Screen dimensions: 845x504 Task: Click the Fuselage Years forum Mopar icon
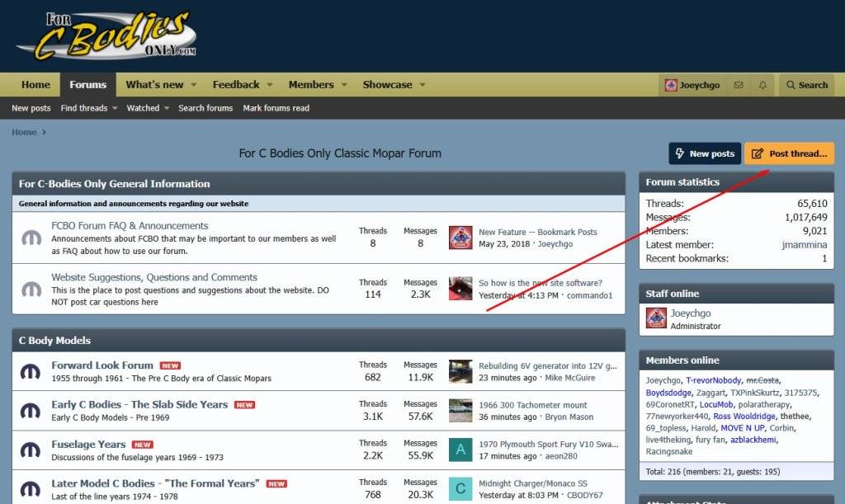[31, 450]
